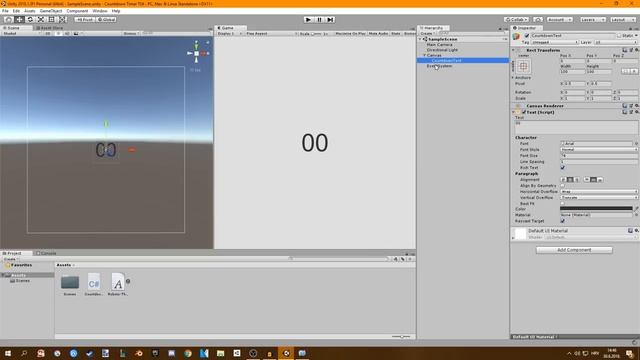640x360 pixels.
Task: Step forward one frame
Action: (330, 20)
